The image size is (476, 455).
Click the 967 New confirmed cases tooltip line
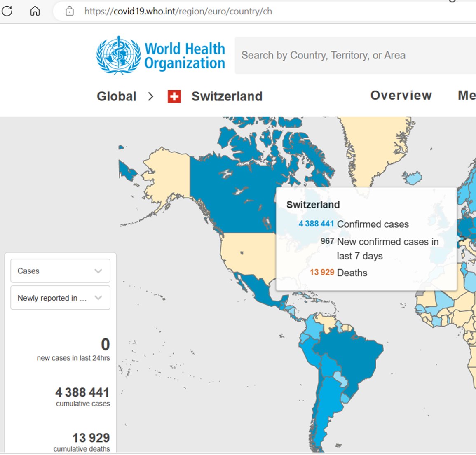[x=380, y=248]
